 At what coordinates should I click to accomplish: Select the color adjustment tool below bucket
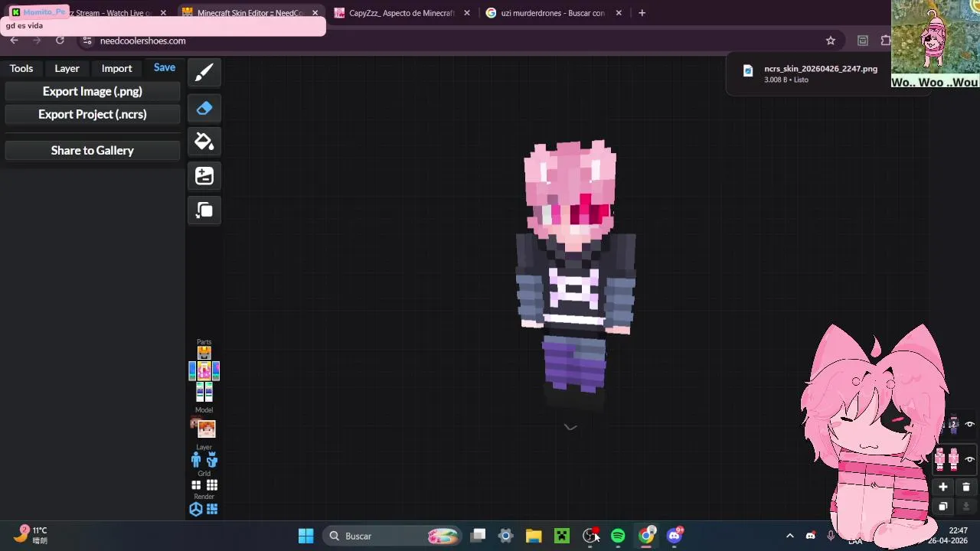[204, 176]
